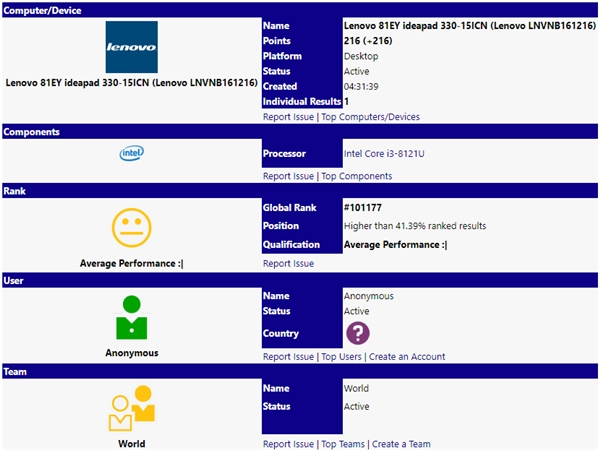
Task: Click the Country label cell
Action: pos(302,333)
